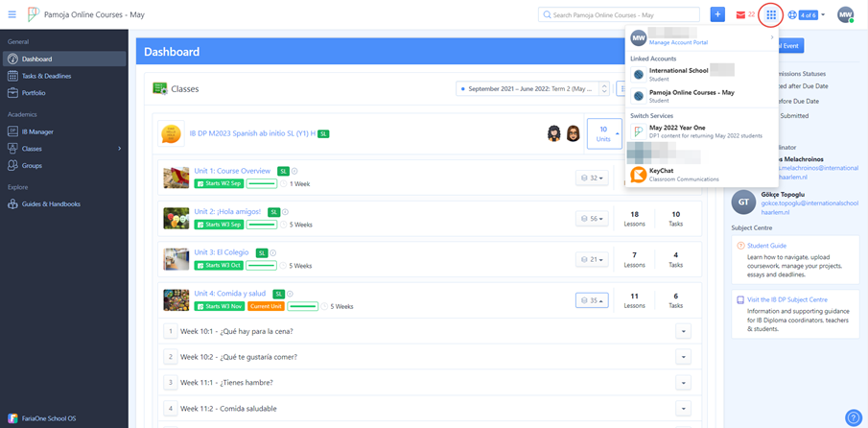Screen dimensions: 868x428
Task: Open the 21 resources dropdown for Unit 3
Action: pos(592,259)
